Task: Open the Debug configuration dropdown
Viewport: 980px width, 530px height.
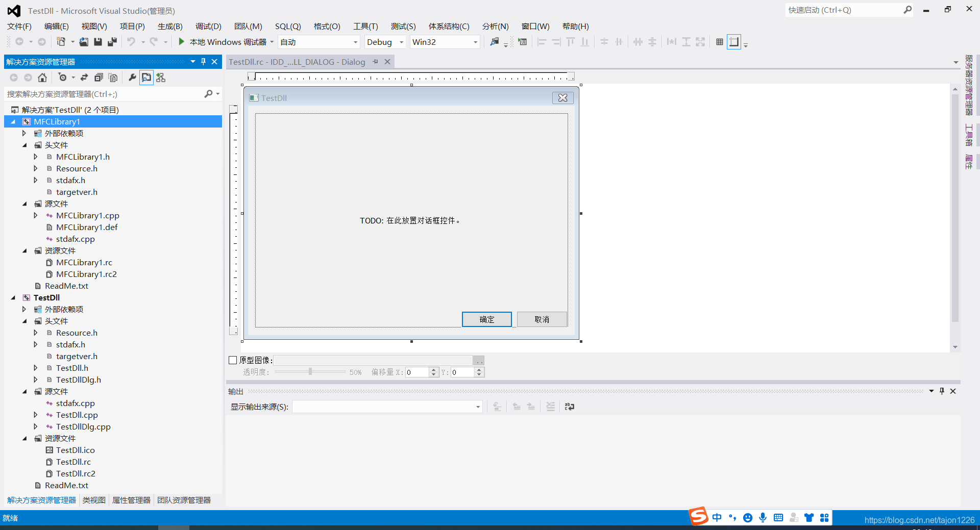Action: click(x=401, y=42)
